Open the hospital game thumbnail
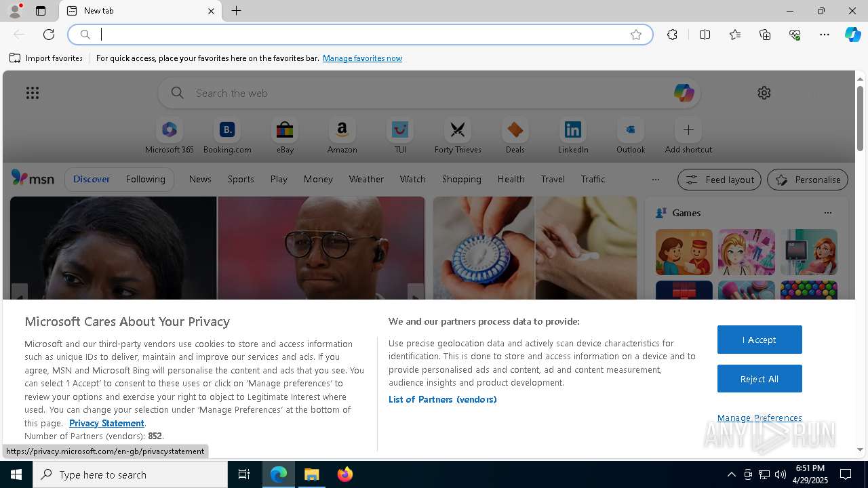Viewport: 868px width, 488px height. (x=809, y=252)
